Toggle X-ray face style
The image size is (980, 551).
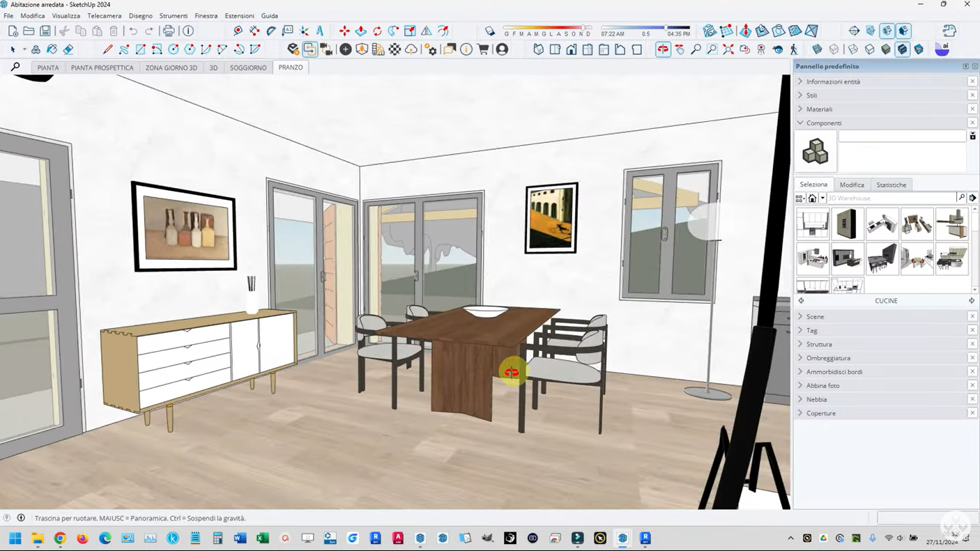pyautogui.click(x=817, y=49)
